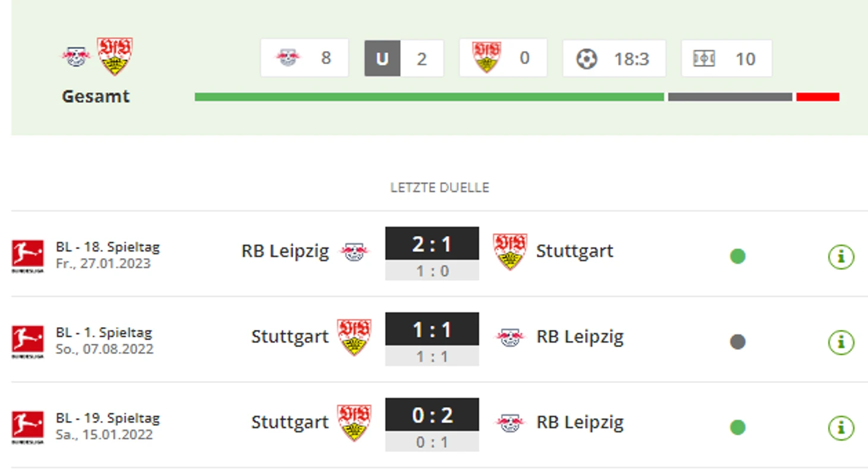Click the gray draw dot for 07.08.2022
Screen dimensions: 868x471
point(738,342)
